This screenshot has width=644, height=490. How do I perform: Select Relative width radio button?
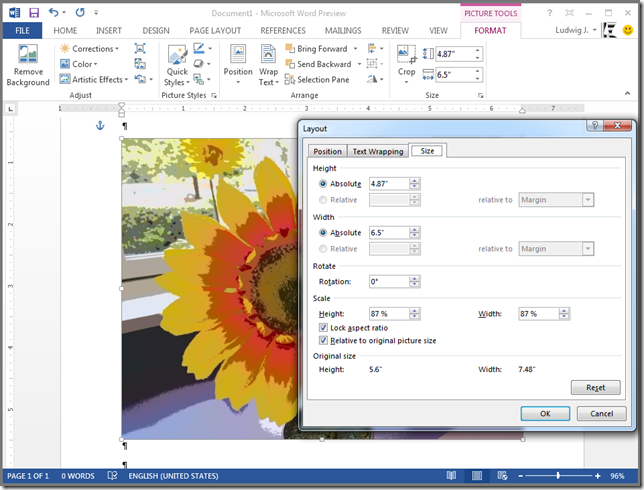(323, 248)
